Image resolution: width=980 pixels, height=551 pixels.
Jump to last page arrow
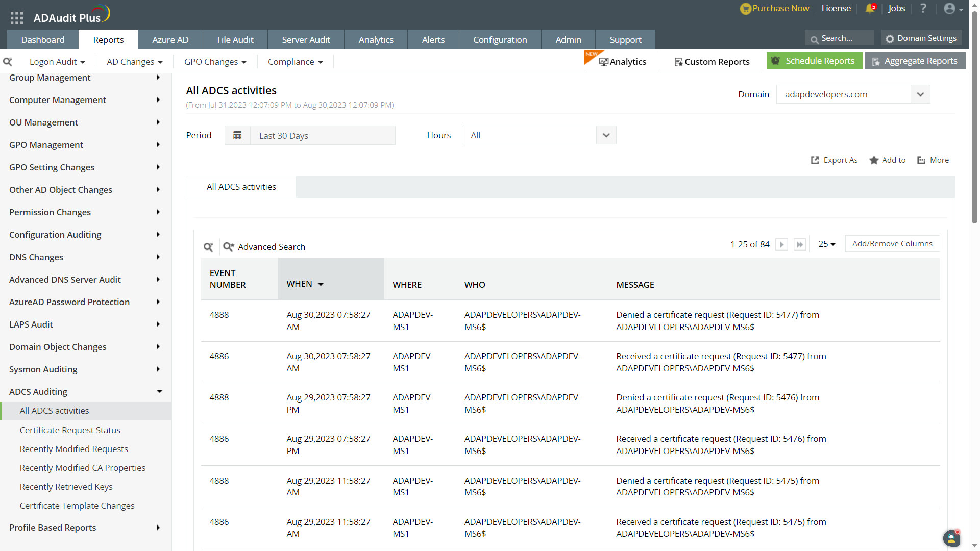click(x=800, y=244)
